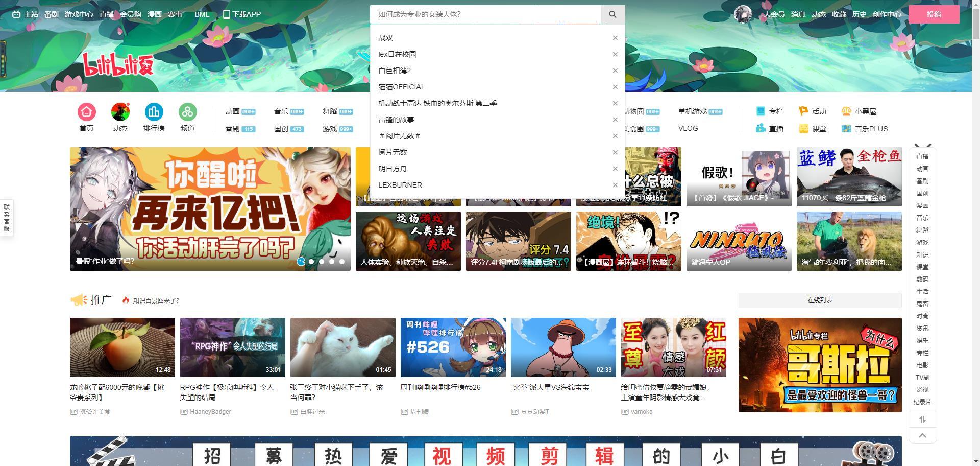Remove 白色相簿2 from search history
Viewport: 980px width, 466px height.
(615, 71)
